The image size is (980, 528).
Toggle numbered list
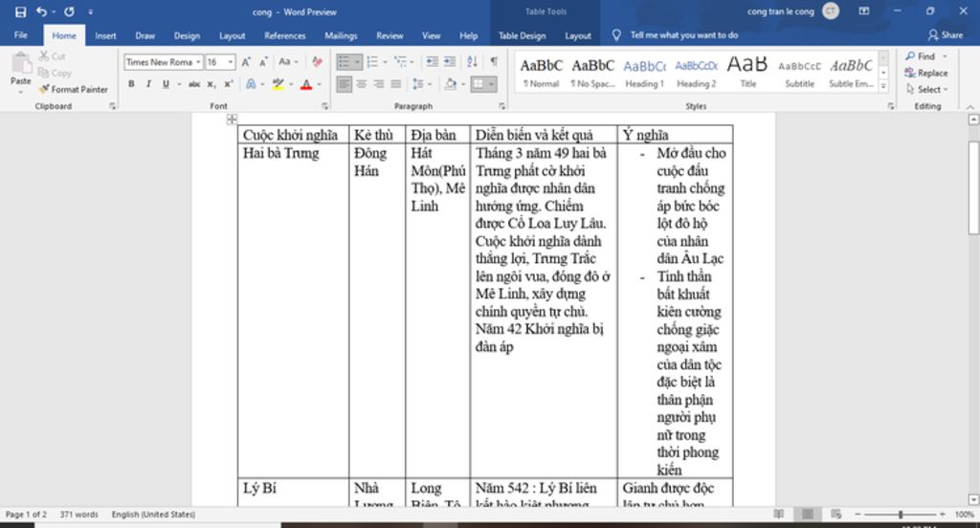tap(372, 61)
